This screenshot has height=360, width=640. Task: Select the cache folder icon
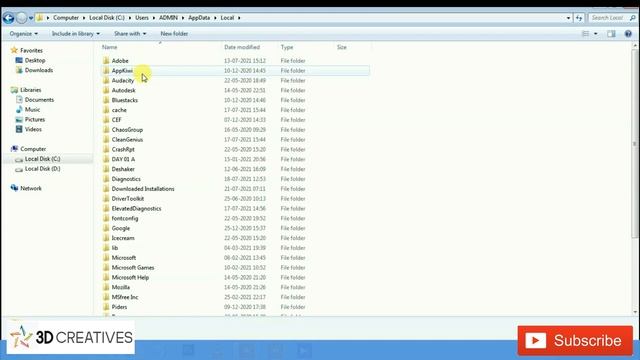pos(106,110)
